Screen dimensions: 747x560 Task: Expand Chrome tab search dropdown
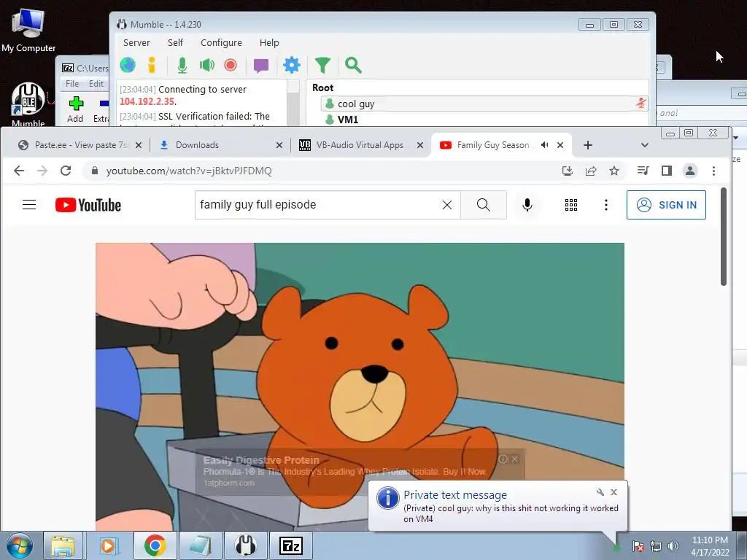coord(645,145)
